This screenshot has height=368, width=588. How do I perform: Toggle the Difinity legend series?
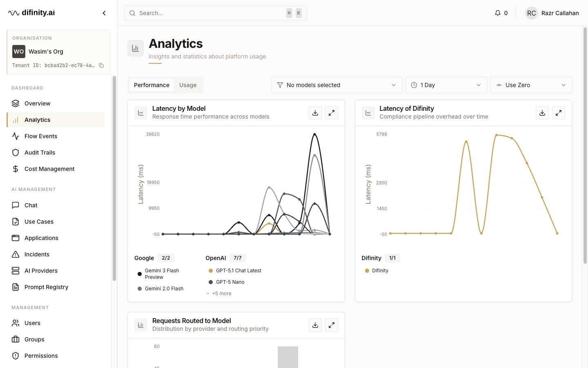click(376, 271)
